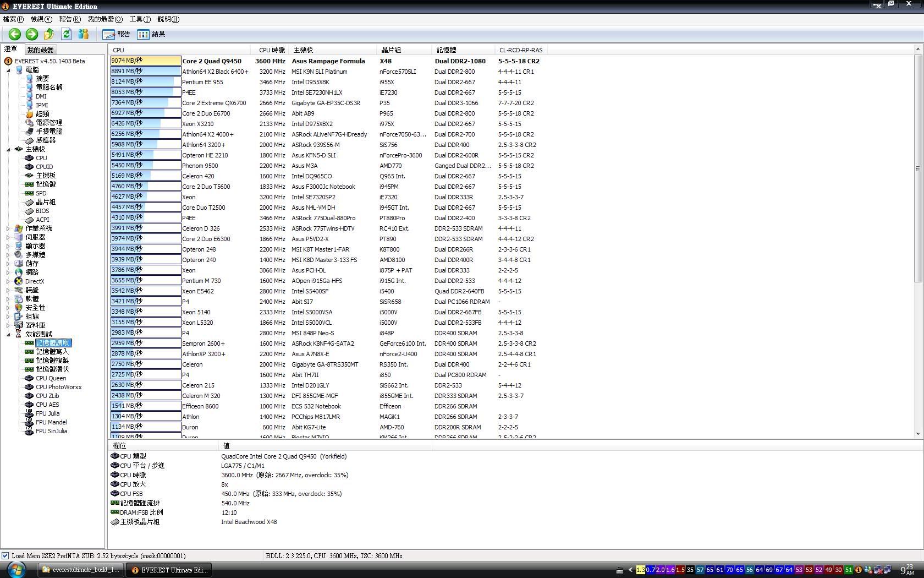Click the users icon in toolbar
The height and width of the screenshot is (578, 924).
coord(84,34)
